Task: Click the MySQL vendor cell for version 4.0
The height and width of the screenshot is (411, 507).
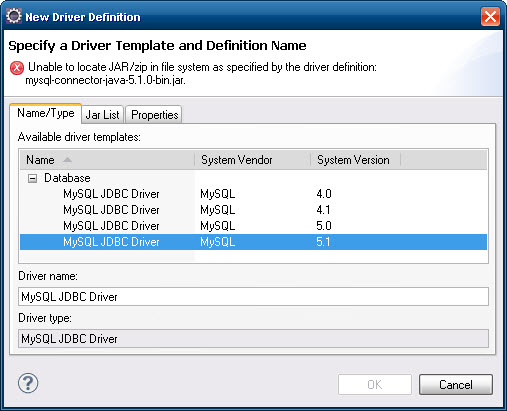Action: coord(218,194)
